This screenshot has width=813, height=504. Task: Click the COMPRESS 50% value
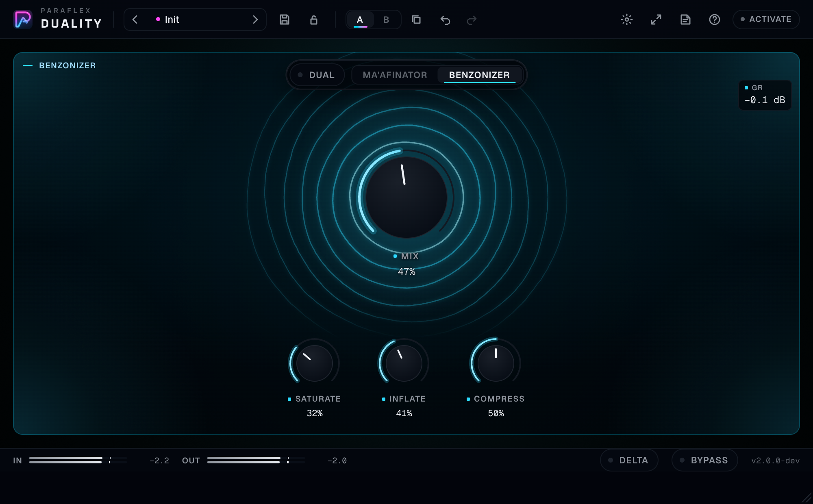[496, 413]
